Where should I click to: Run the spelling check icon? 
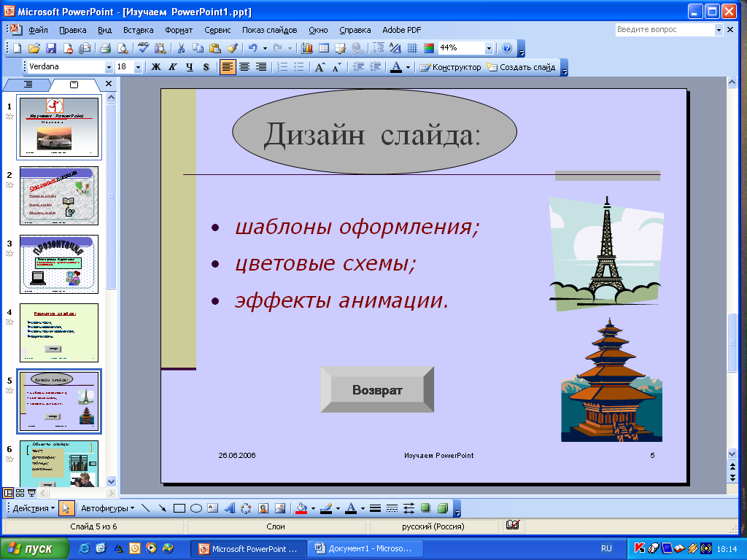(x=143, y=48)
